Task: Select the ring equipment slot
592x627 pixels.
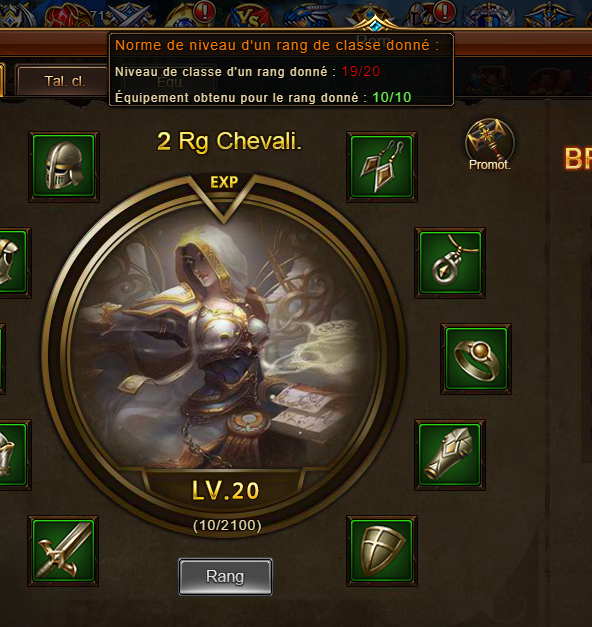Action: (476, 359)
